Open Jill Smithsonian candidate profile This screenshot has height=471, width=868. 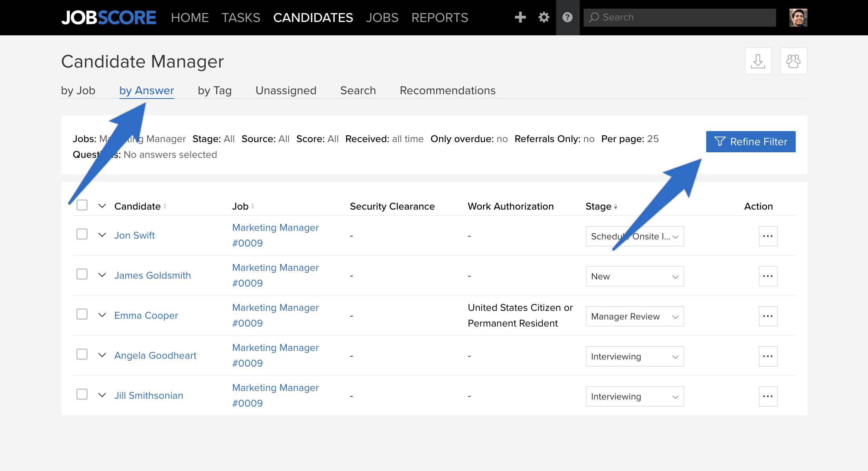click(x=148, y=396)
